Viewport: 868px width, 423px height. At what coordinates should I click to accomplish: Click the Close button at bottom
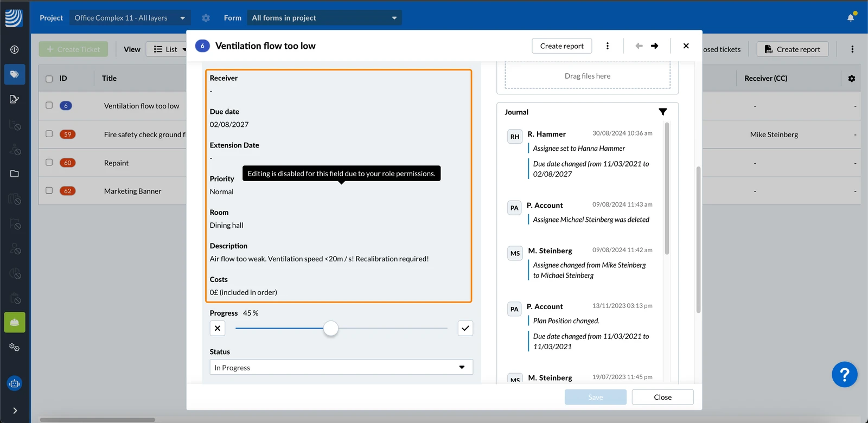coord(662,397)
